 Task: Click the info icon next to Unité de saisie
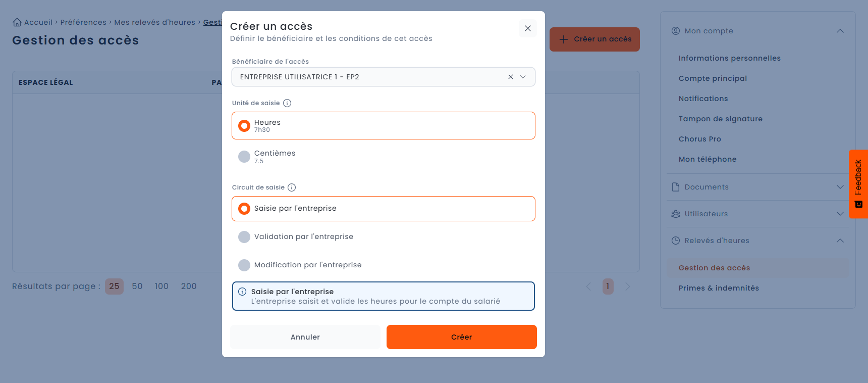pyautogui.click(x=287, y=103)
